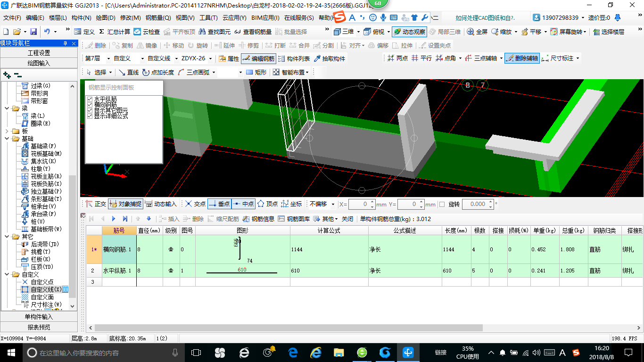This screenshot has height=362, width=644.
Task: Open 属性 properties panel
Action: tap(229, 58)
